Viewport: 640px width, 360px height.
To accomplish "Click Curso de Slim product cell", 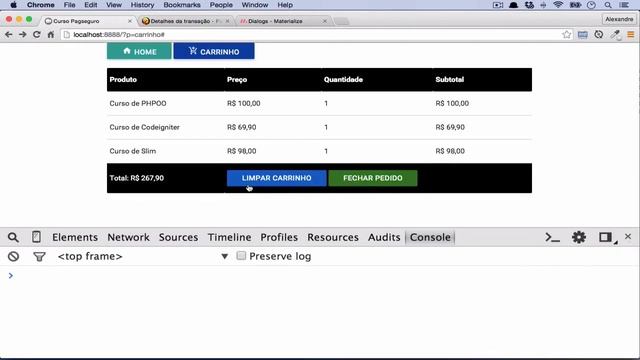I will (133, 151).
